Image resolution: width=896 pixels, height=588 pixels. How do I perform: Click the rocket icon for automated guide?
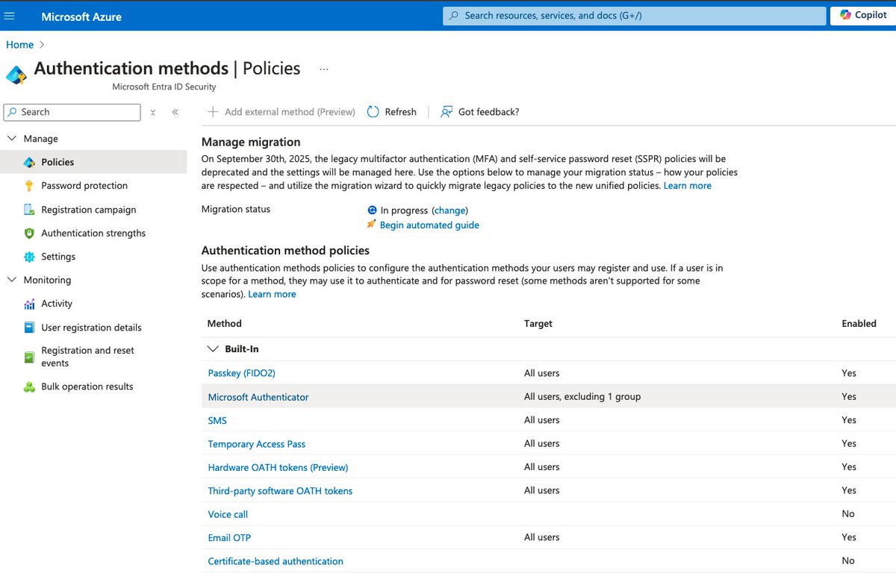coord(372,225)
